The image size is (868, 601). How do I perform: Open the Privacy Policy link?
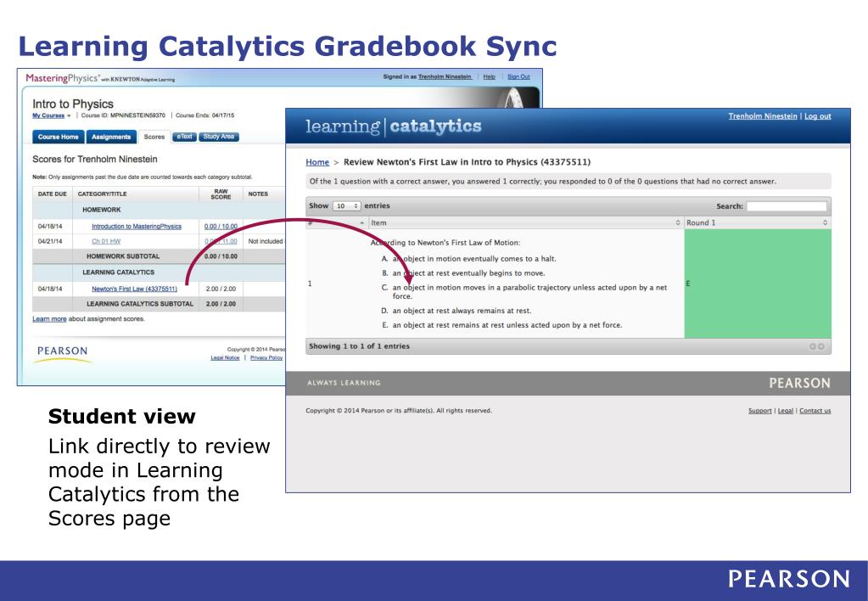coord(266,358)
